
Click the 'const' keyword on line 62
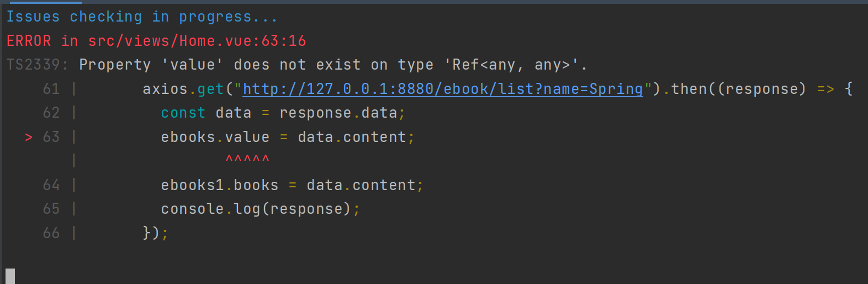tap(183, 113)
